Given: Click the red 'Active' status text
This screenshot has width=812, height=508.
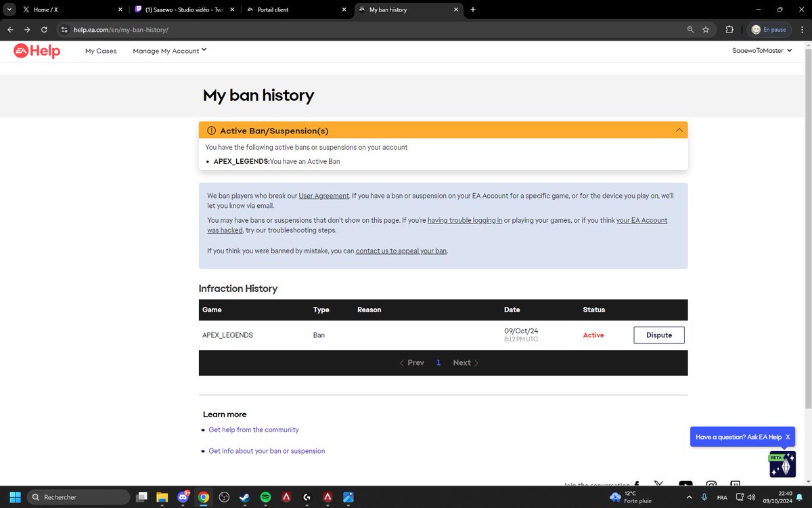Looking at the screenshot, I should click(x=593, y=335).
